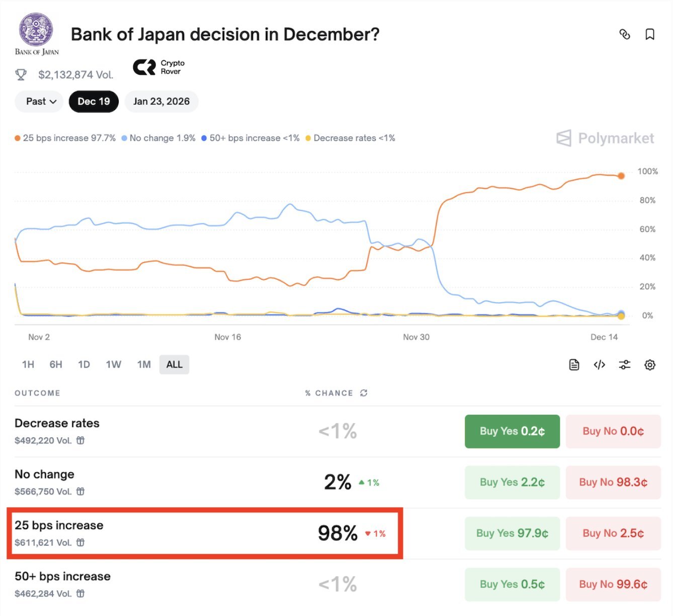Image resolution: width=673 pixels, height=616 pixels.
Task: Click the Crypto Rover profile link
Action: 159,67
